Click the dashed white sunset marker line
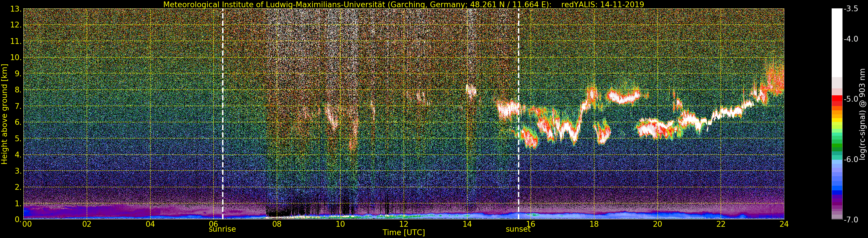The image size is (868, 238). pyautogui.click(x=518, y=114)
